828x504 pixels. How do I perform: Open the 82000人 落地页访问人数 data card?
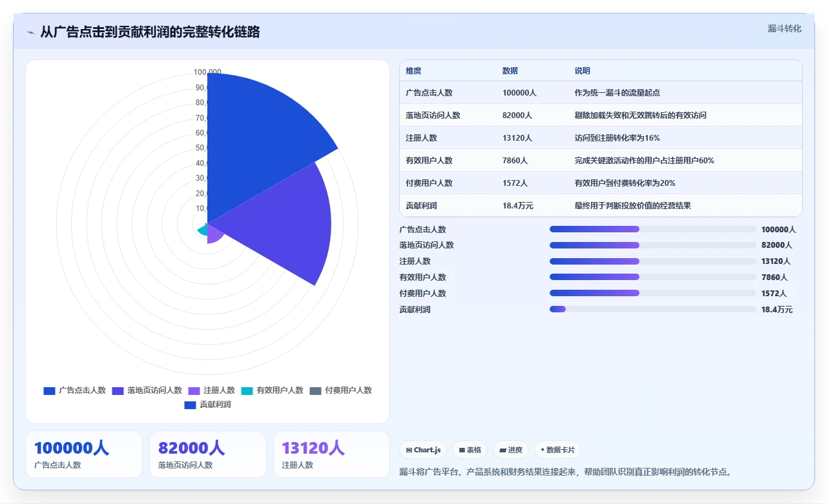[207, 454]
